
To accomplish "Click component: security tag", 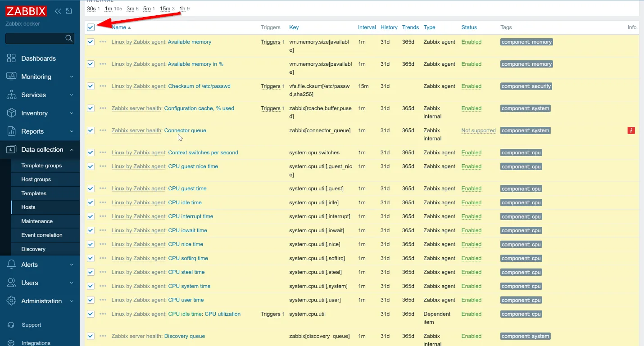I will pos(526,86).
